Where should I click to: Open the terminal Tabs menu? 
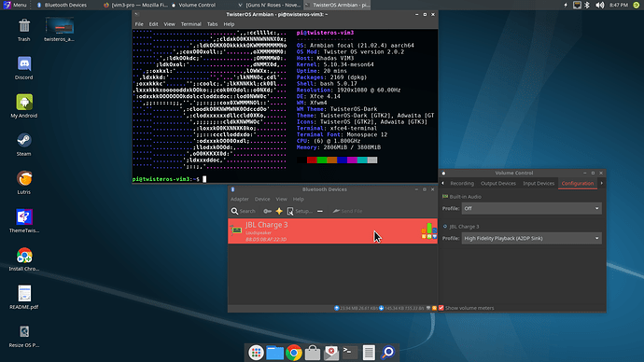click(x=213, y=24)
